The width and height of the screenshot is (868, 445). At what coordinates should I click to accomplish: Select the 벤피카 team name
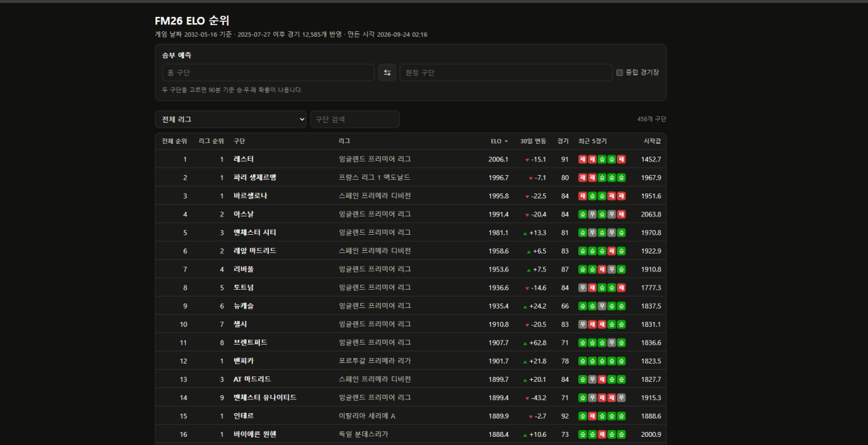coord(243,361)
